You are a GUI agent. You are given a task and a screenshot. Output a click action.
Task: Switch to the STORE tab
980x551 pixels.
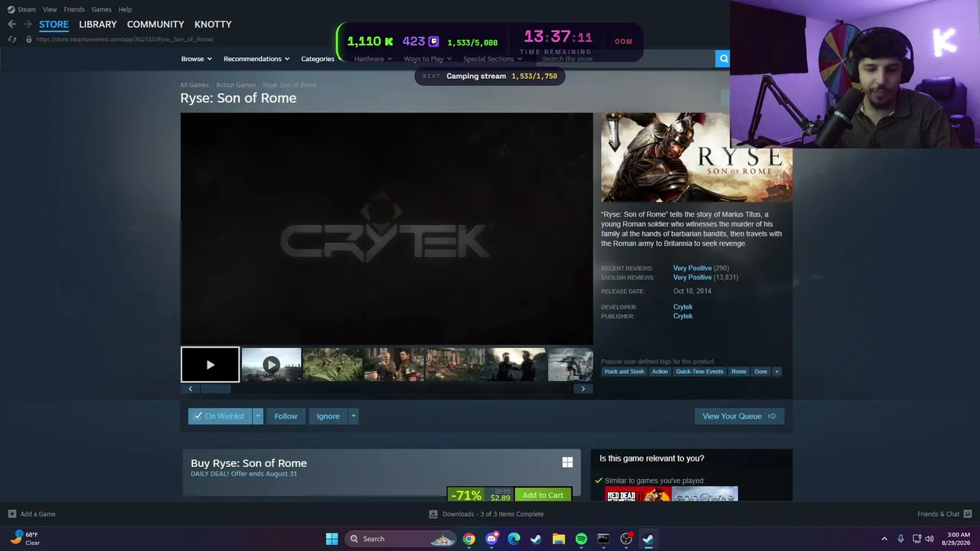tap(54, 24)
